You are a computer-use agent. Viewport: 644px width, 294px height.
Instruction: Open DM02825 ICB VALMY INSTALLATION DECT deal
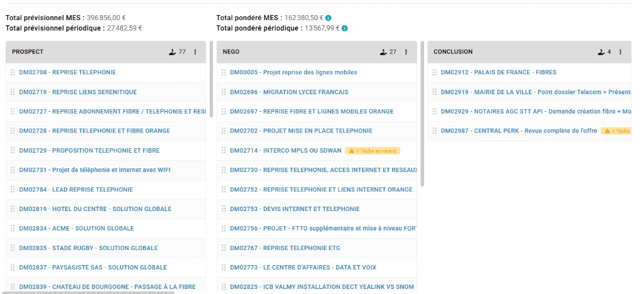[x=322, y=287]
